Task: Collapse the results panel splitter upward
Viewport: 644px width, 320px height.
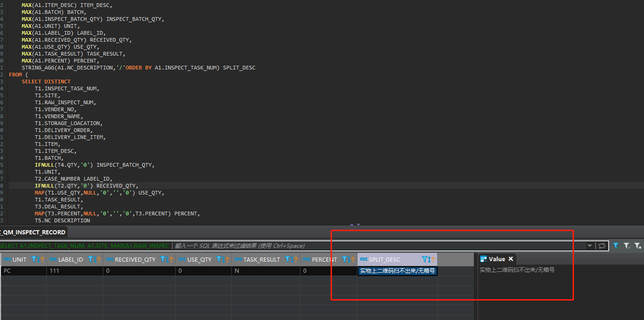Action: coord(351,224)
